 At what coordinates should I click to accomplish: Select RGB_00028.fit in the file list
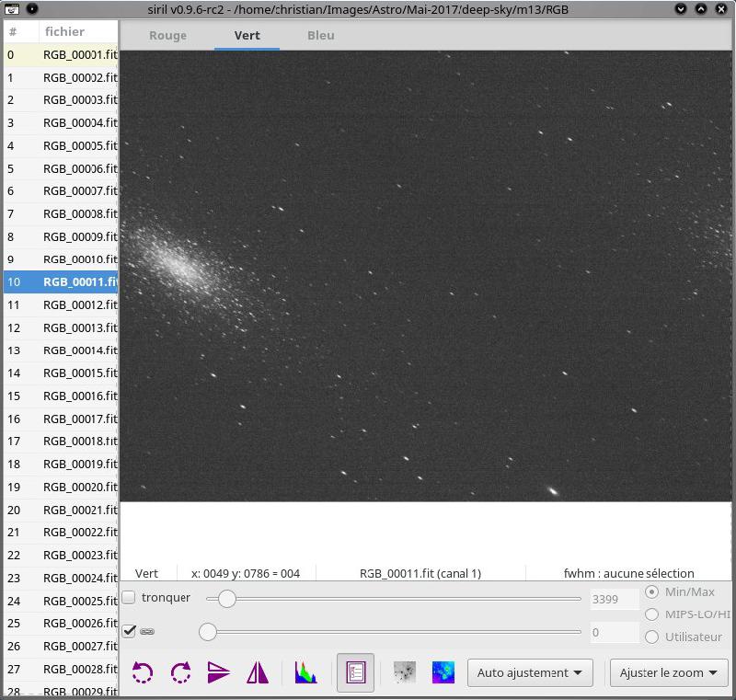(x=61, y=669)
